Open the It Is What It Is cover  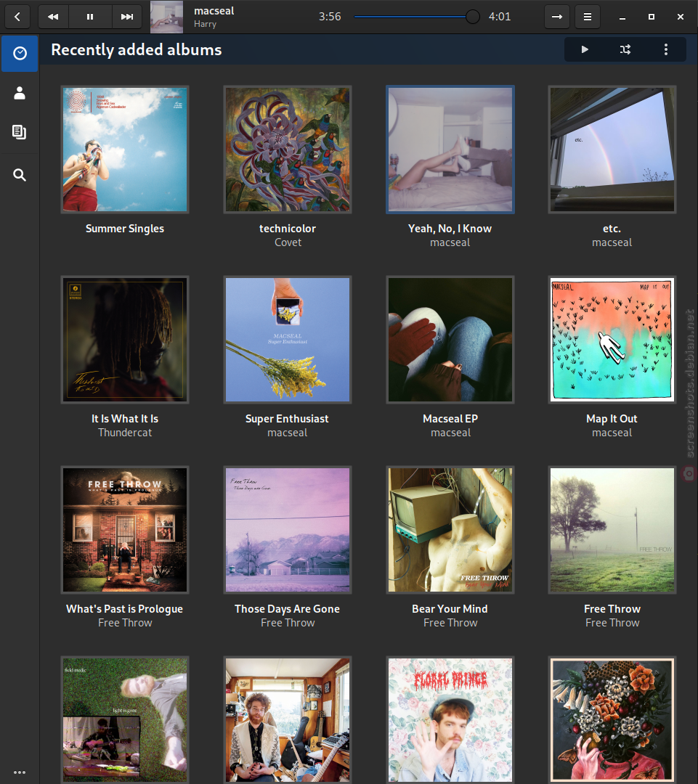coord(125,340)
